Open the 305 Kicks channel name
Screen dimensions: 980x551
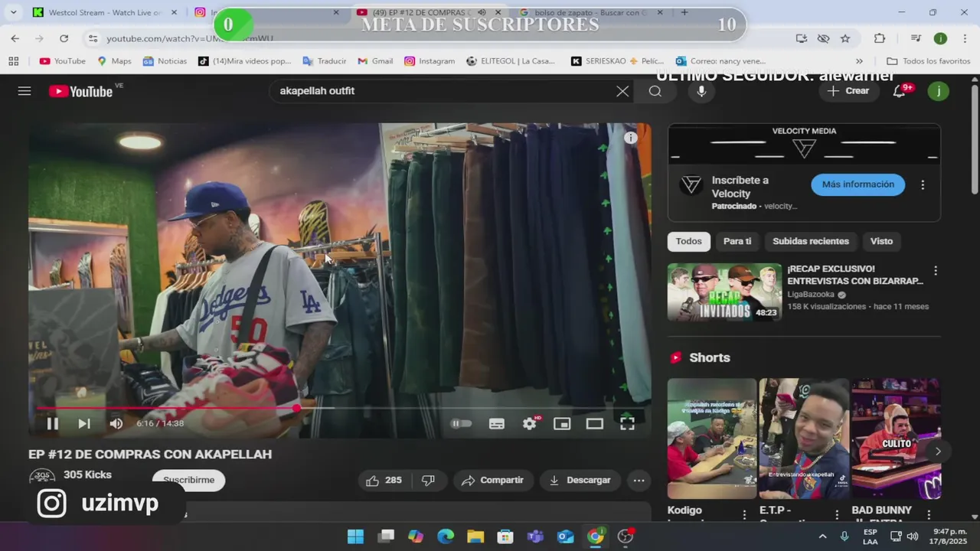coord(87,474)
